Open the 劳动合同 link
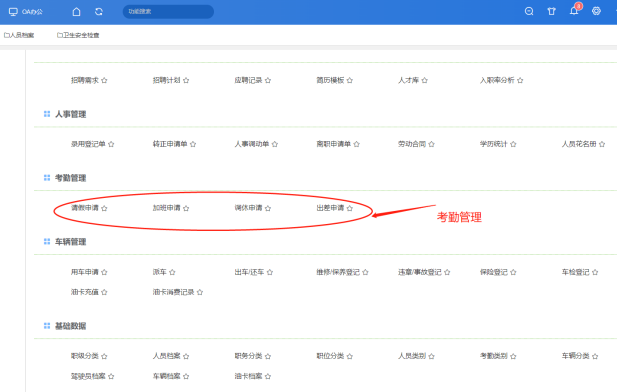This screenshot has width=617, height=392. pos(412,144)
